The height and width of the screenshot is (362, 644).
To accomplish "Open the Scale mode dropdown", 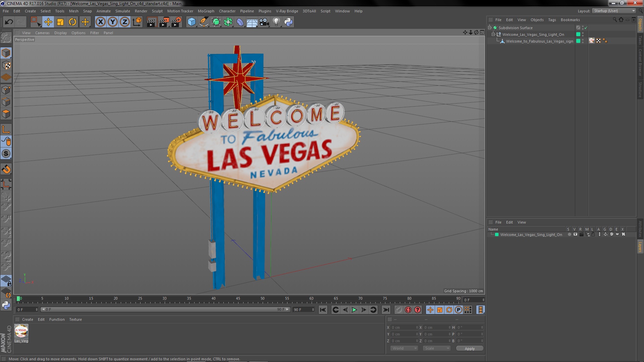I will (437, 349).
